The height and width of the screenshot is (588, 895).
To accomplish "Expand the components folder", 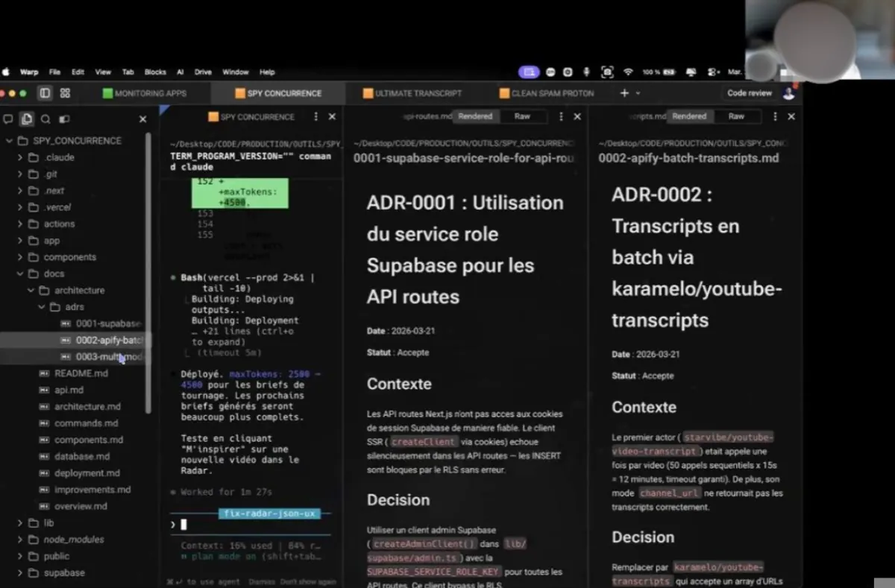I will [x=19, y=257].
